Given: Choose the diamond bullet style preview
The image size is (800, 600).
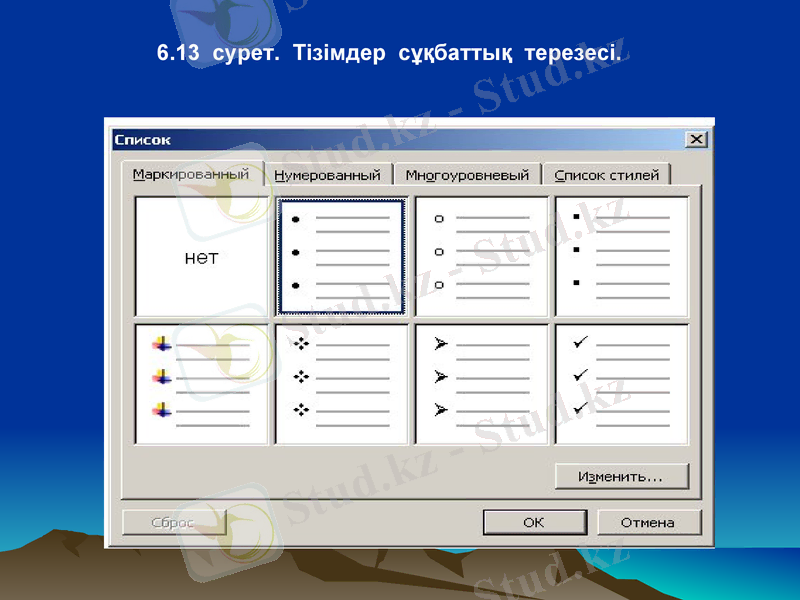Looking at the screenshot, I should (340, 385).
